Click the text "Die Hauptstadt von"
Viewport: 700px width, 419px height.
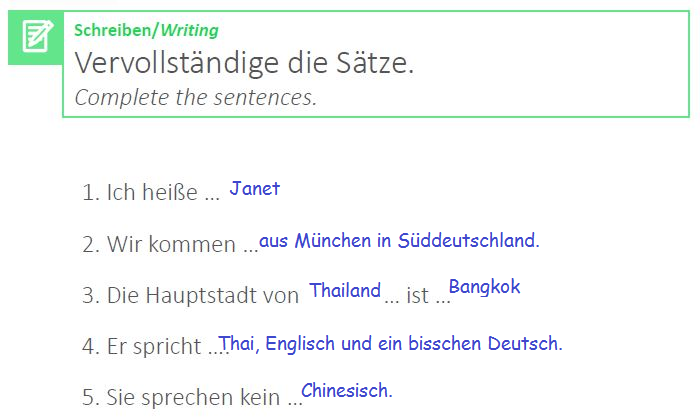click(203, 296)
